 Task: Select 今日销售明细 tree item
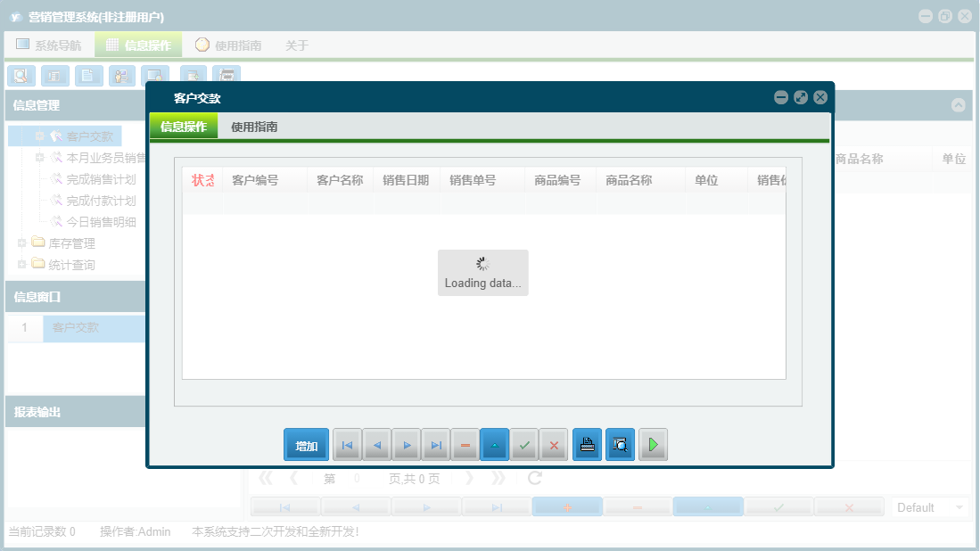[101, 222]
